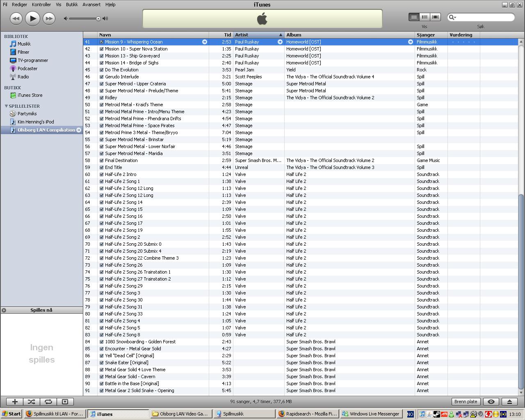Open the Butikk menu
Viewport: 525px width, 420px height.
[72, 5]
